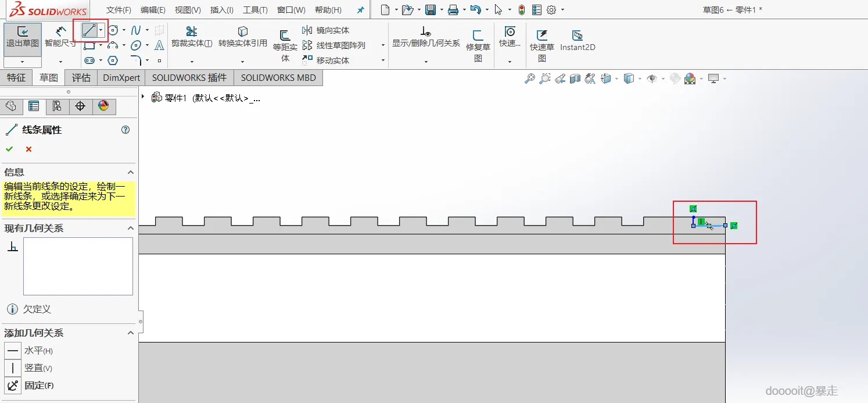Switch to the 特征 tab

pyautogui.click(x=16, y=77)
